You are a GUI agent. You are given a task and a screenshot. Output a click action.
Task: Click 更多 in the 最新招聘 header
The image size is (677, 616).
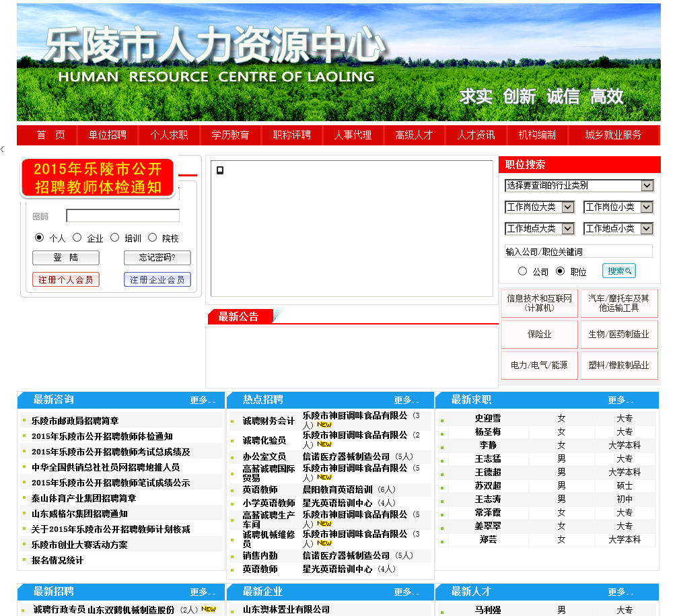[x=203, y=592]
